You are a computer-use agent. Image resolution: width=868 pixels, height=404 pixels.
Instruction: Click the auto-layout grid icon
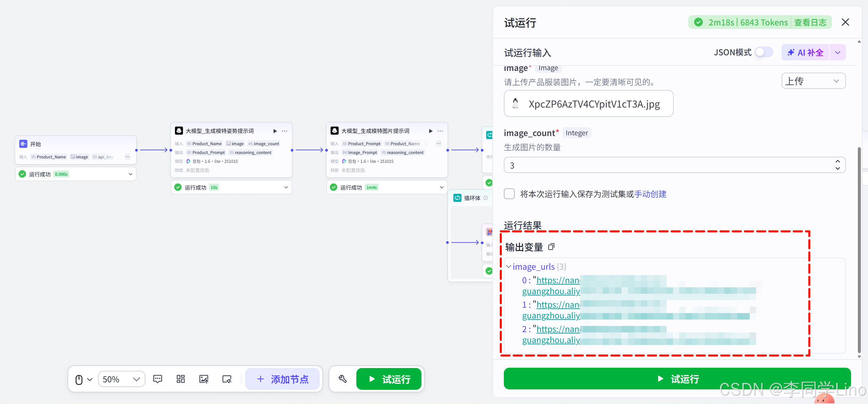pos(181,379)
